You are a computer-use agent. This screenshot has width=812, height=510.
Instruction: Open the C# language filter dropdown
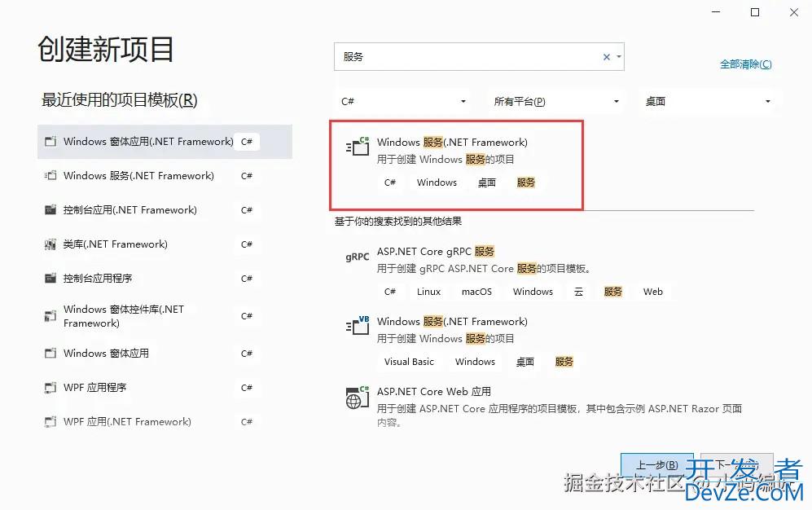(x=403, y=102)
